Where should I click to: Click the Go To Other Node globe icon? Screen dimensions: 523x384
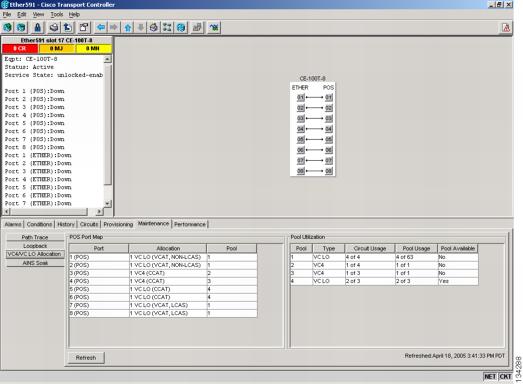181,27
